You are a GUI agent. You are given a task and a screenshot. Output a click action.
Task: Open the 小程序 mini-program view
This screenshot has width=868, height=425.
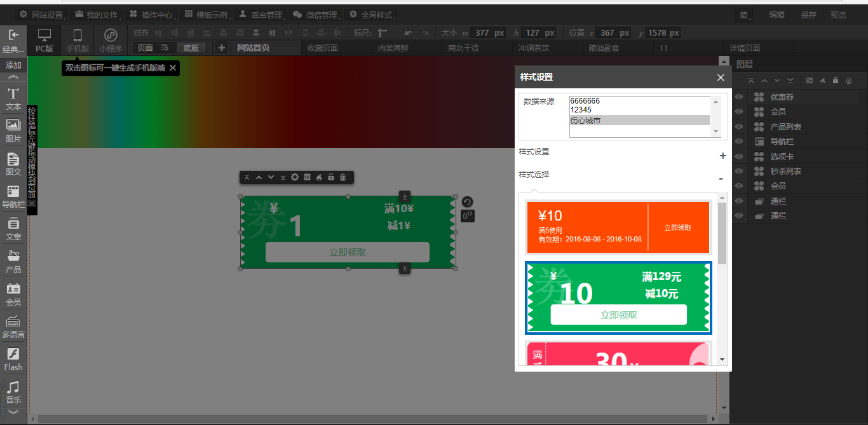point(110,39)
